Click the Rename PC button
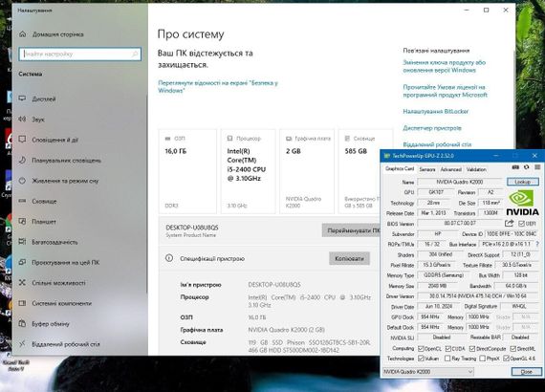Image resolution: width=545 pixels, height=392 pixels. (x=352, y=230)
